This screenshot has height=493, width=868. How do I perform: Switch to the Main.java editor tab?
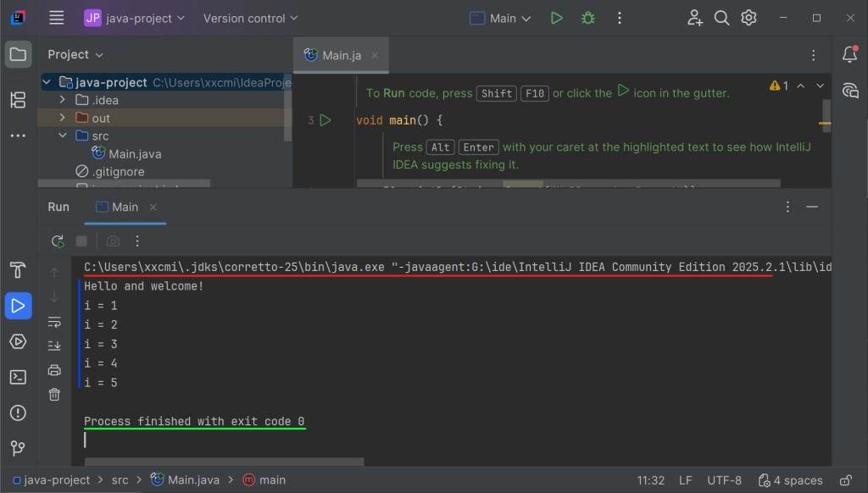[335, 55]
